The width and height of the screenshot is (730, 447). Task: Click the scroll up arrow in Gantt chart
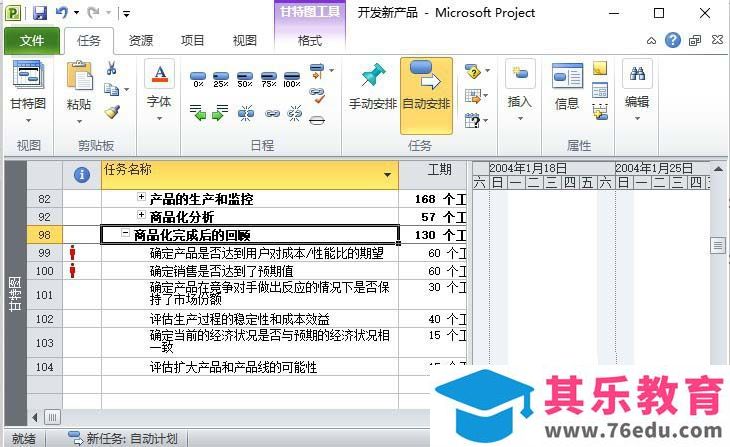718,169
